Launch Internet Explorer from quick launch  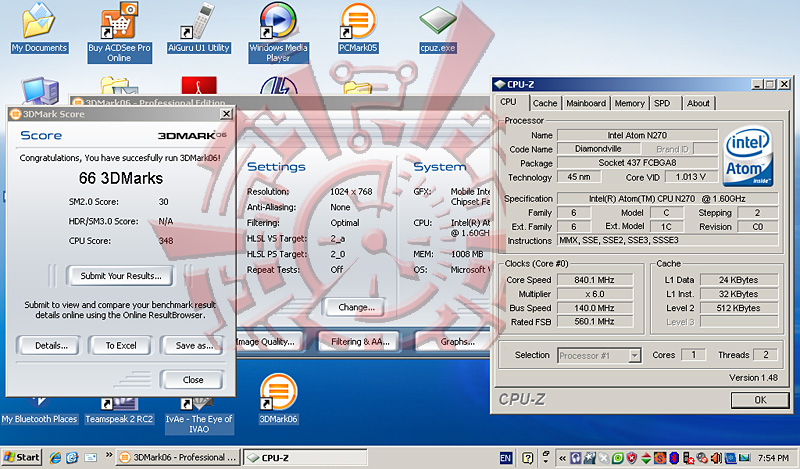point(55,458)
